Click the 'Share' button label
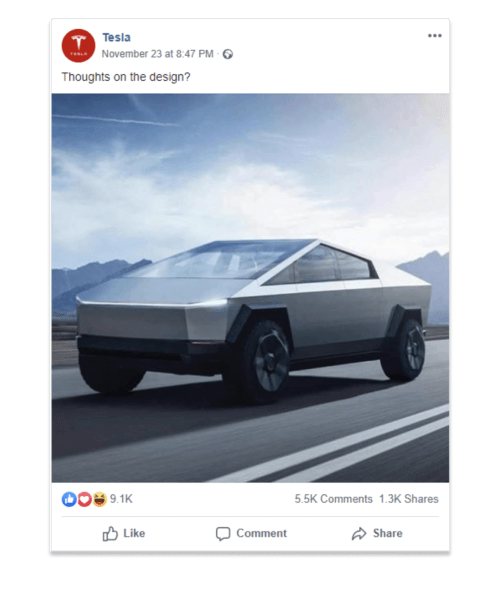This screenshot has width=500, height=600. coord(388,533)
